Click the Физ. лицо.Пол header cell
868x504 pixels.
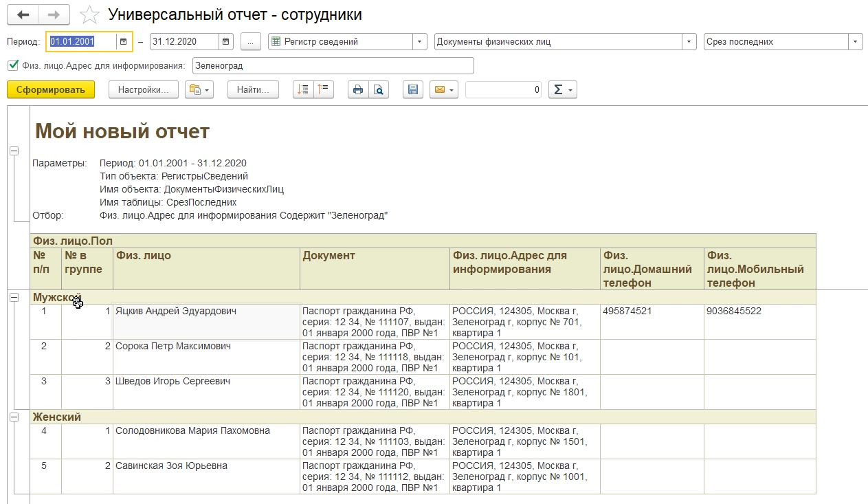click(x=423, y=241)
